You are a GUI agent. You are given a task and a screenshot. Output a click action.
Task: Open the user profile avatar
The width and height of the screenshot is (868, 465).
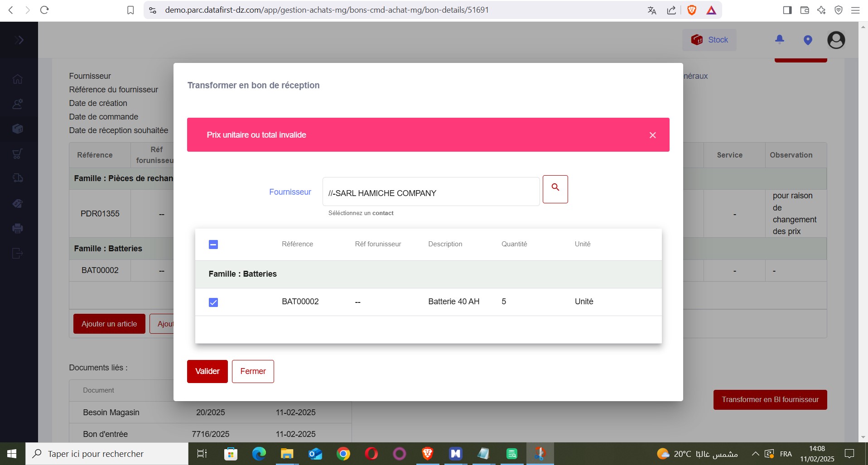[836, 40]
